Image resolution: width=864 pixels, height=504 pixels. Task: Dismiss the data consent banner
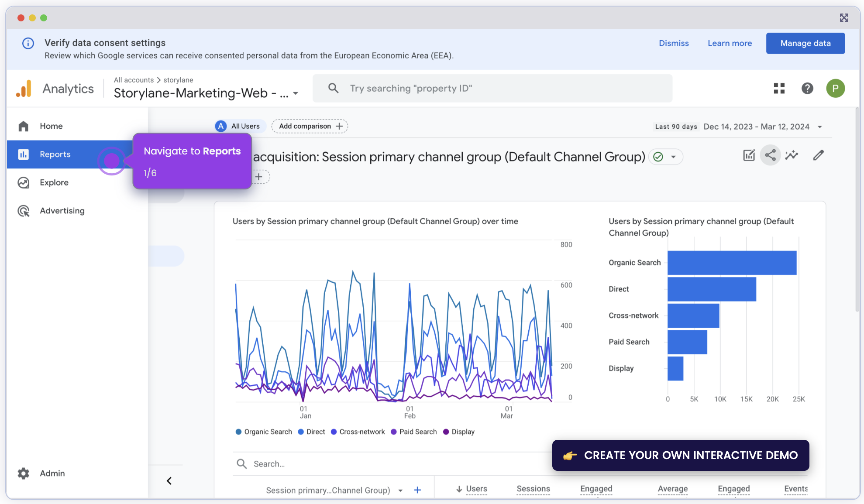tap(674, 43)
